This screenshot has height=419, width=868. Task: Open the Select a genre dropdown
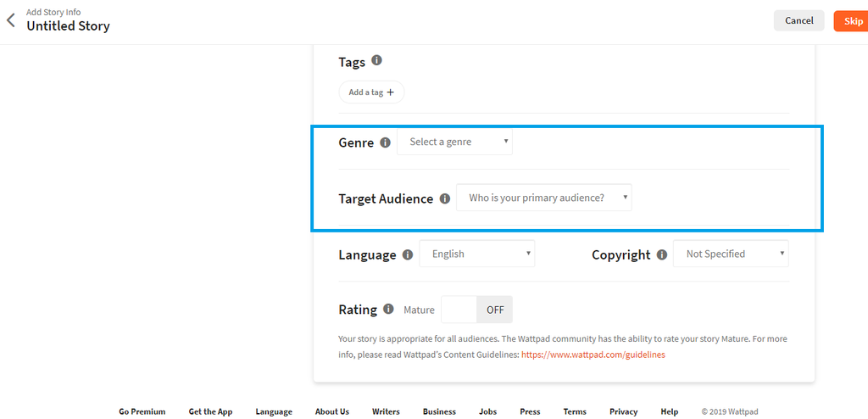[x=455, y=142]
